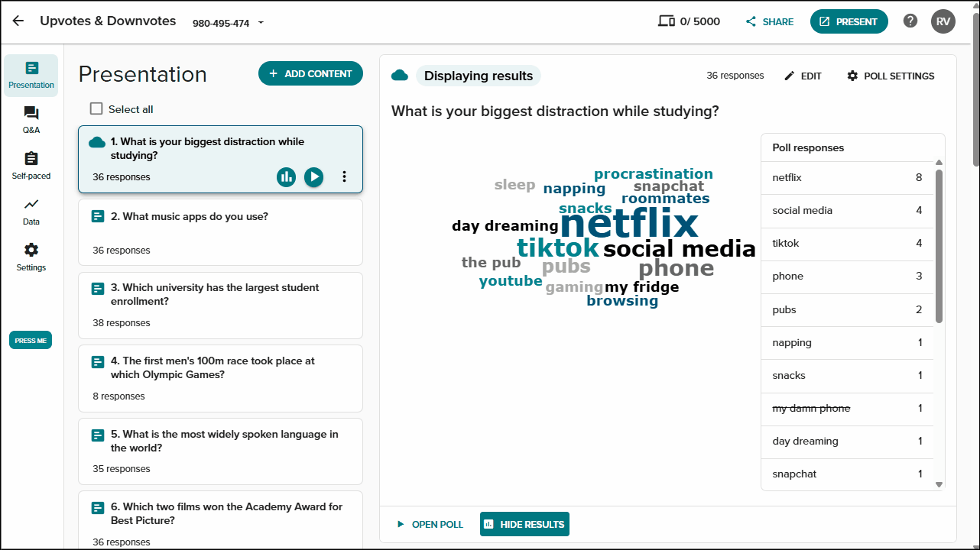Click the 'day dreaming' row in Poll responses
Image resolution: width=980 pixels, height=550 pixels.
tap(847, 441)
